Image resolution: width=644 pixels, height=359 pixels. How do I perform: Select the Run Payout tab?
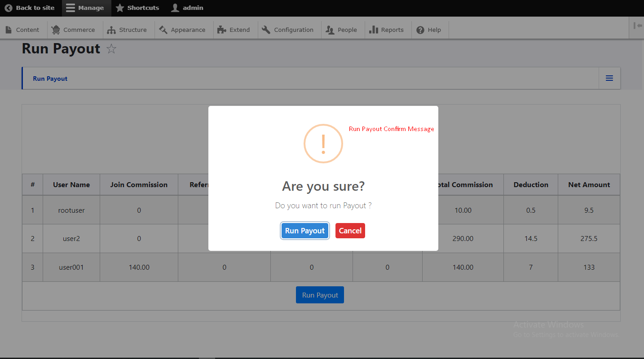(x=50, y=79)
